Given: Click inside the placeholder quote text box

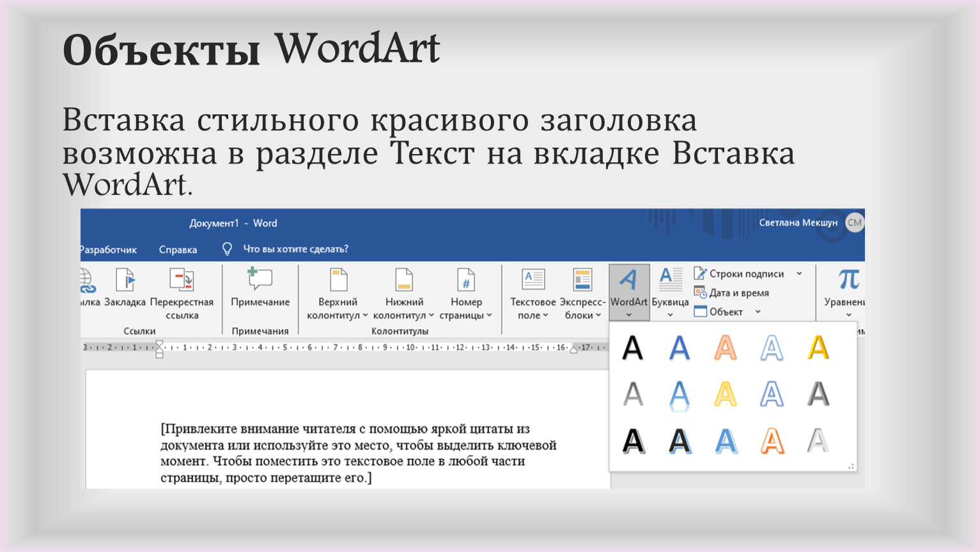Looking at the screenshot, I should (x=358, y=453).
